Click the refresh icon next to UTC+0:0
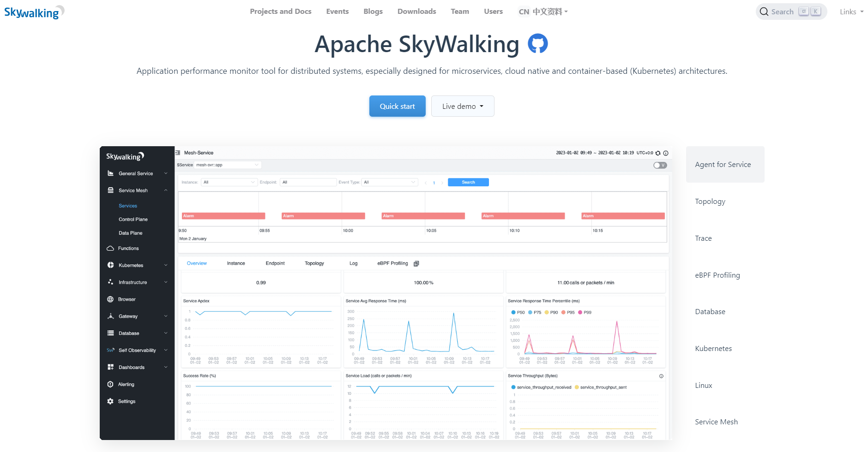Screen dimensions: 868x452 (x=658, y=153)
